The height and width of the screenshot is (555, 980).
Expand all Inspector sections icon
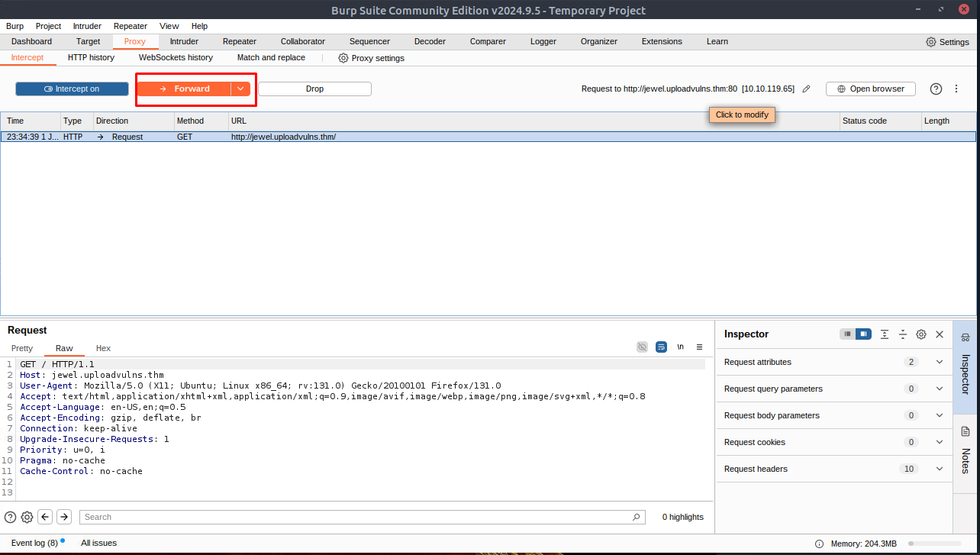coord(885,334)
